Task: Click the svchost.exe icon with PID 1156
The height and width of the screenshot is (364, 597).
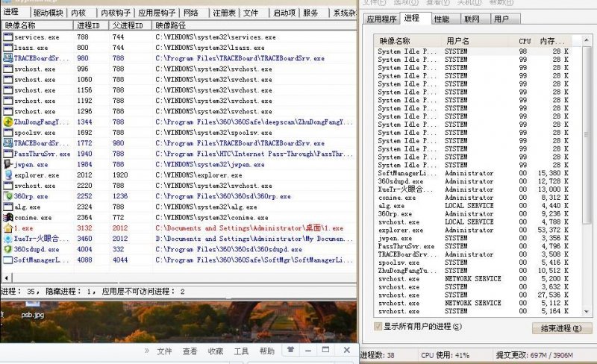Action: pyautogui.click(x=8, y=90)
